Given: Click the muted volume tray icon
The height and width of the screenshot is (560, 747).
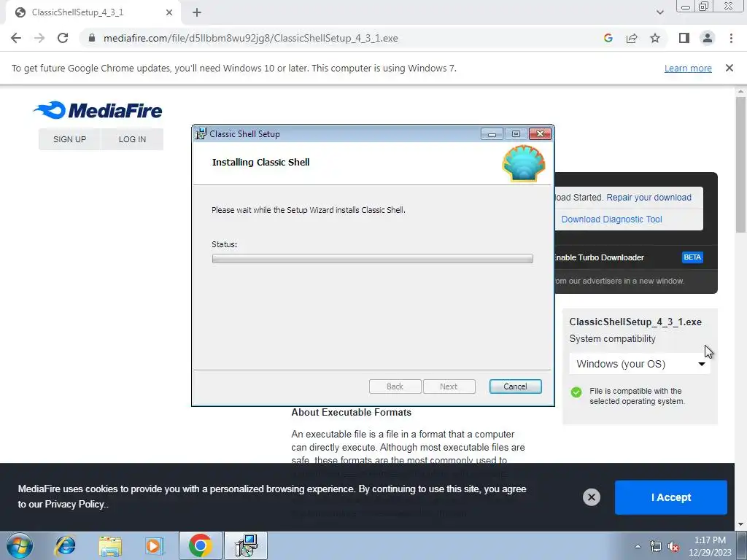Looking at the screenshot, I should point(673,546).
